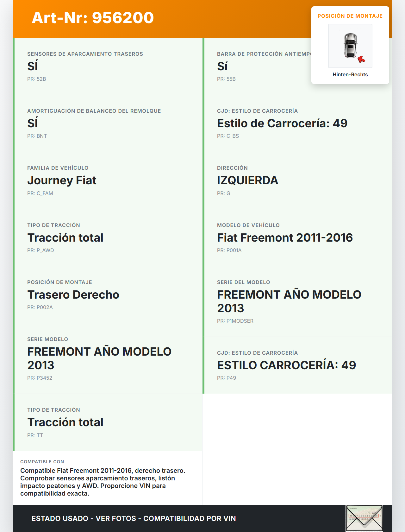Click the IZQUIERDA steering direction value
The width and height of the screenshot is (405, 532).
click(247, 180)
